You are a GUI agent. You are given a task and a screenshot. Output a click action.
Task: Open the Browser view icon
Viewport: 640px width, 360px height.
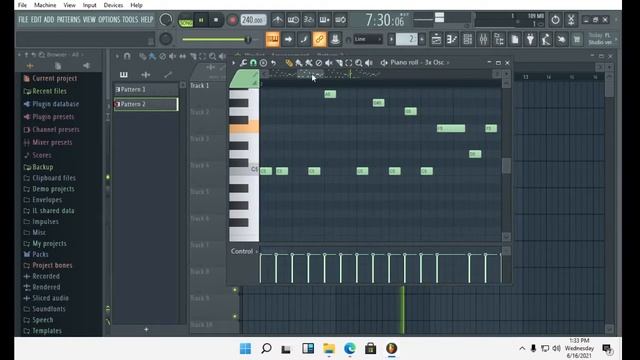coord(499,39)
